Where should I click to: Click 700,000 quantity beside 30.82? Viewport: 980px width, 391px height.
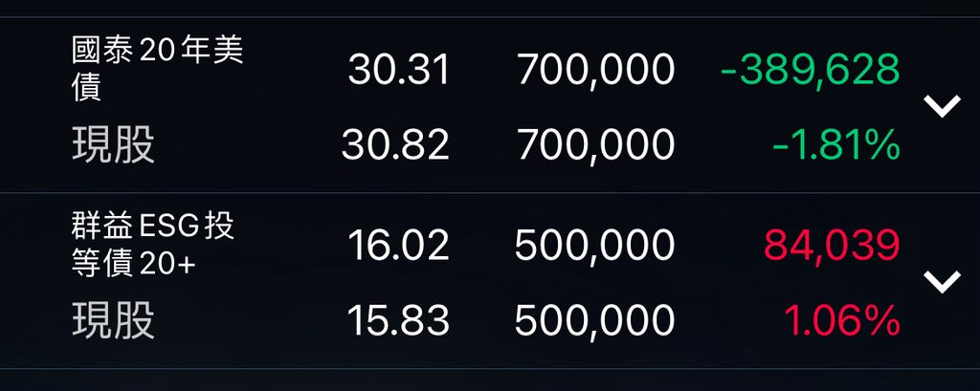595,145
